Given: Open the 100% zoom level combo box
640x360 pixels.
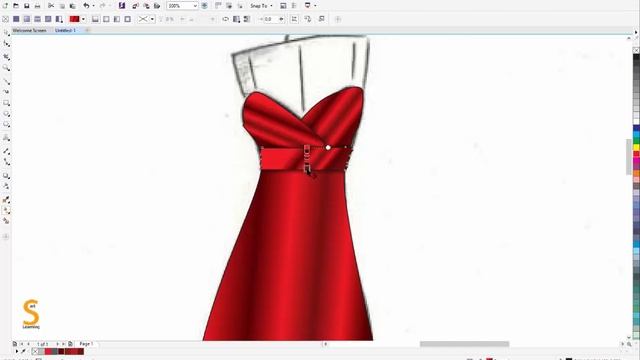Looking at the screenshot, I should pos(182,6).
